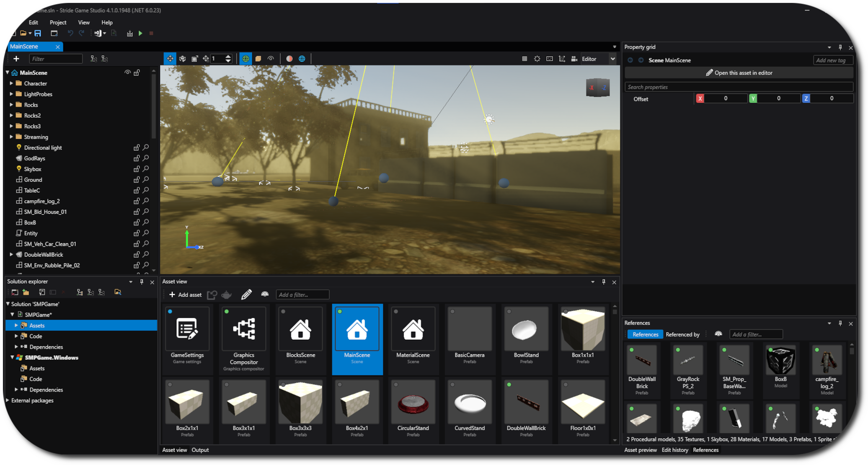Screen dimensions: 868x465
Task: Click the teapot icon in Asset view toolbar
Action: pyautogui.click(x=227, y=294)
